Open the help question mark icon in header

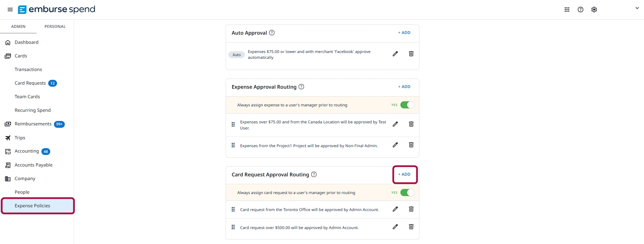pos(581,10)
